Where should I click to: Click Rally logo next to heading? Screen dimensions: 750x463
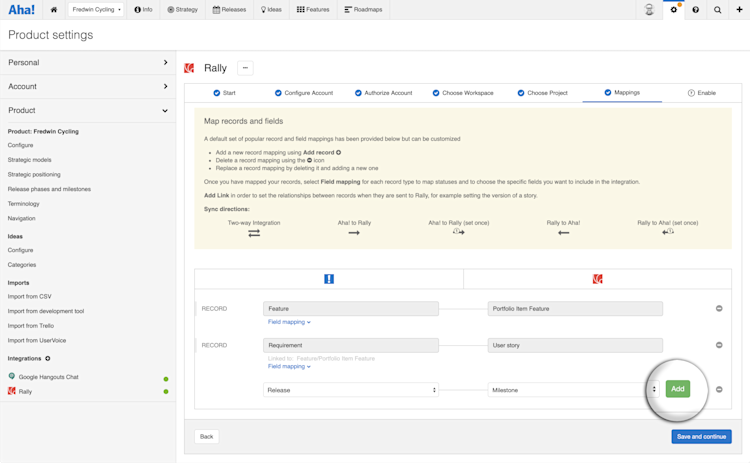[189, 68]
